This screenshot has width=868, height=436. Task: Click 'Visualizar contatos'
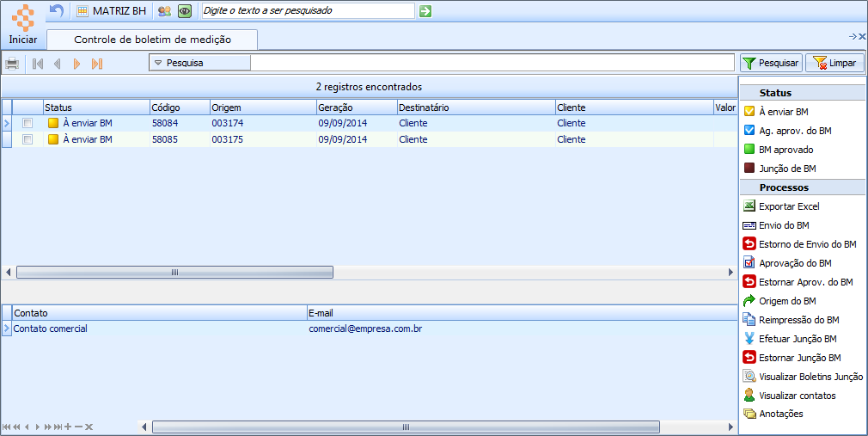tap(790, 396)
